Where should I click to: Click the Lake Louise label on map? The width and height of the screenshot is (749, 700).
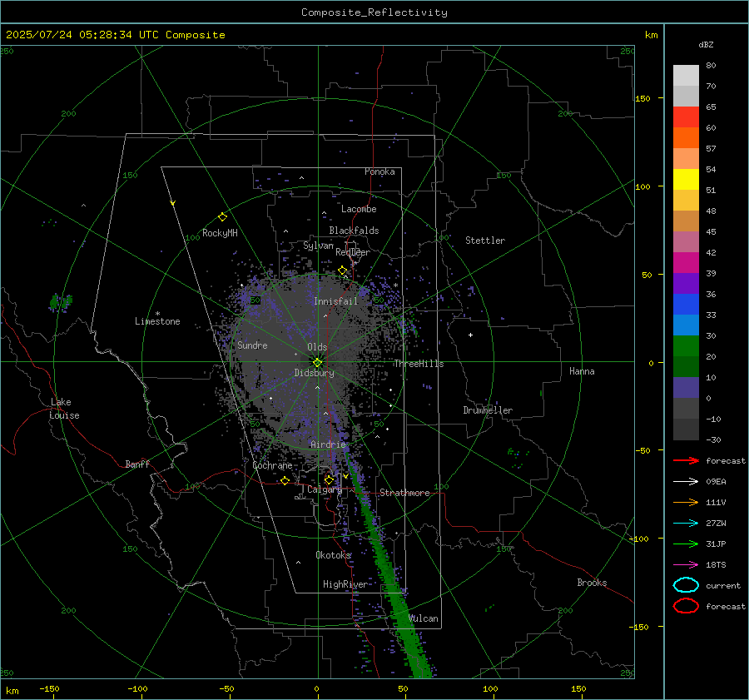click(x=64, y=409)
